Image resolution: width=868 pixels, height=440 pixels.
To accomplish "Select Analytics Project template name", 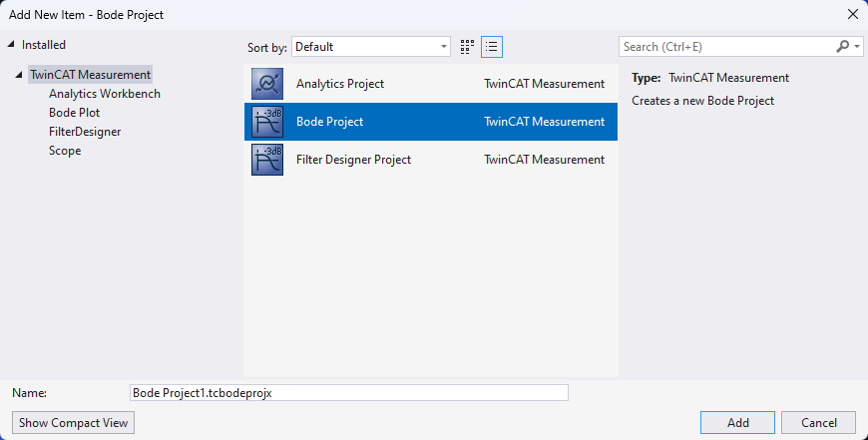I will 340,84.
